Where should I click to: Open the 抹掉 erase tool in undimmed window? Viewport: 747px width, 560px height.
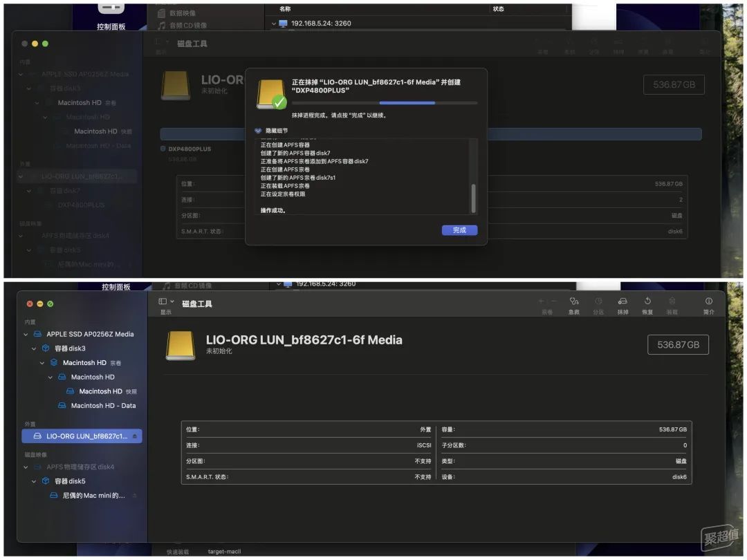coord(622,301)
